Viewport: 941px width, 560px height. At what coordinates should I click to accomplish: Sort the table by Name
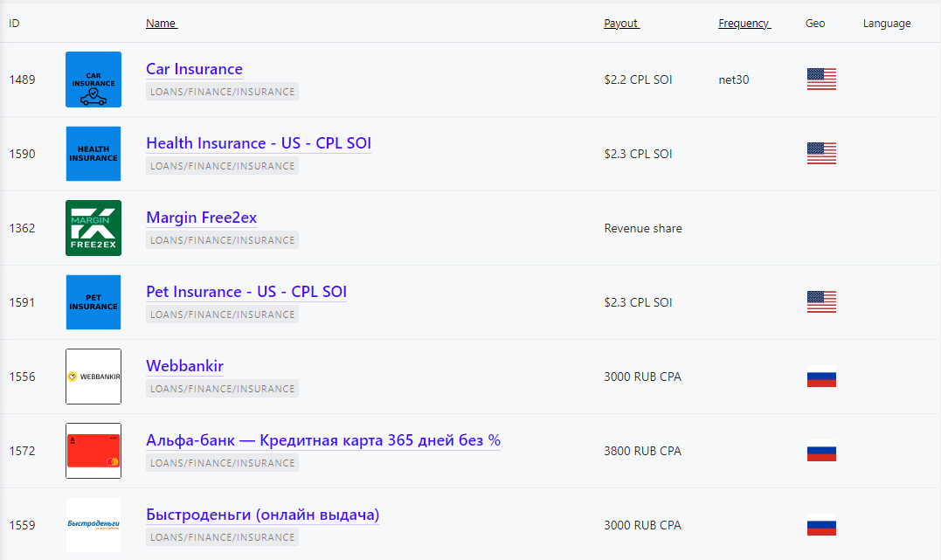(161, 23)
